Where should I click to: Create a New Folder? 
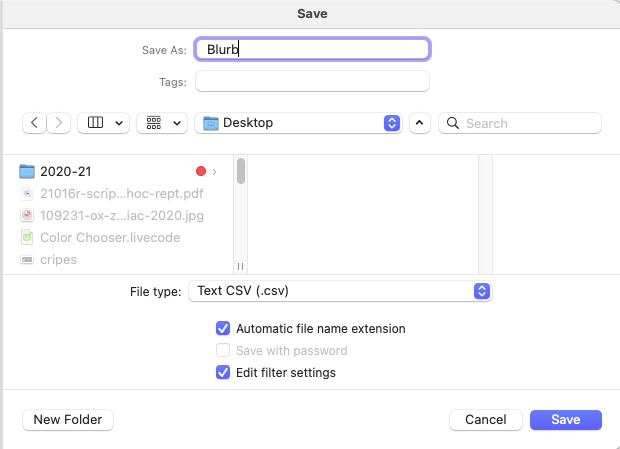68,420
